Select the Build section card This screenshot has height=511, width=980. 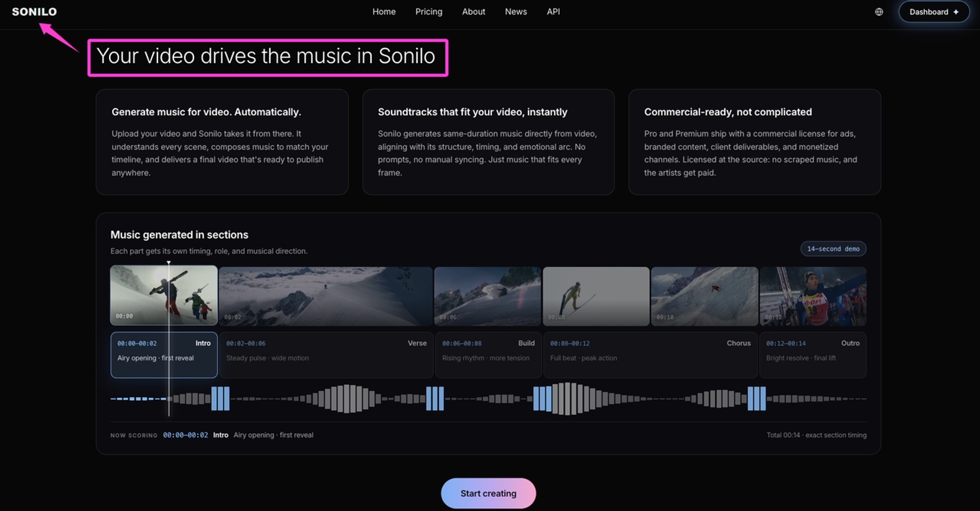click(x=488, y=355)
